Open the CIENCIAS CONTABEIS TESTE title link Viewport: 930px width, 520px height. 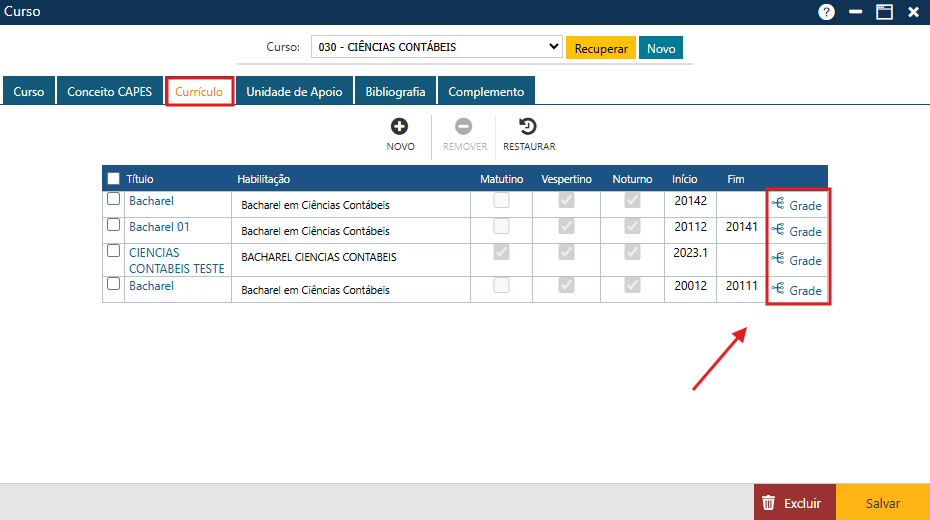pos(177,260)
